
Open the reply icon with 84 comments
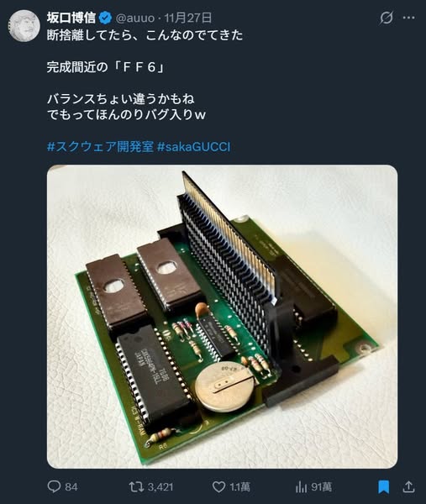(54, 486)
